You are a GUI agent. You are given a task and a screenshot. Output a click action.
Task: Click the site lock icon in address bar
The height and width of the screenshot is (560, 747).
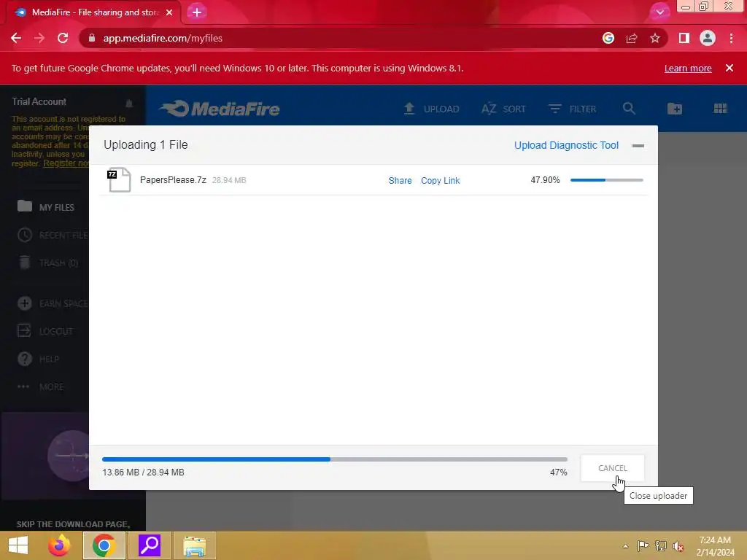coord(92,38)
